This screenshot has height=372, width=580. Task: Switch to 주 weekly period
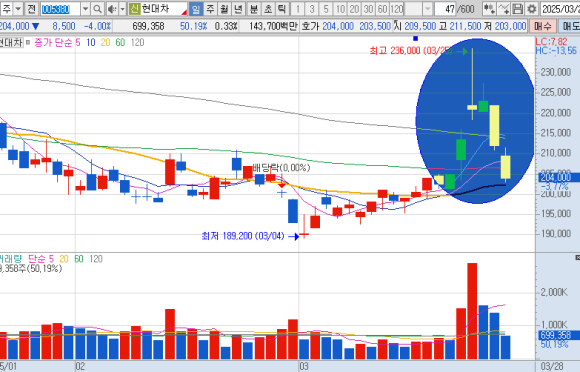point(210,9)
